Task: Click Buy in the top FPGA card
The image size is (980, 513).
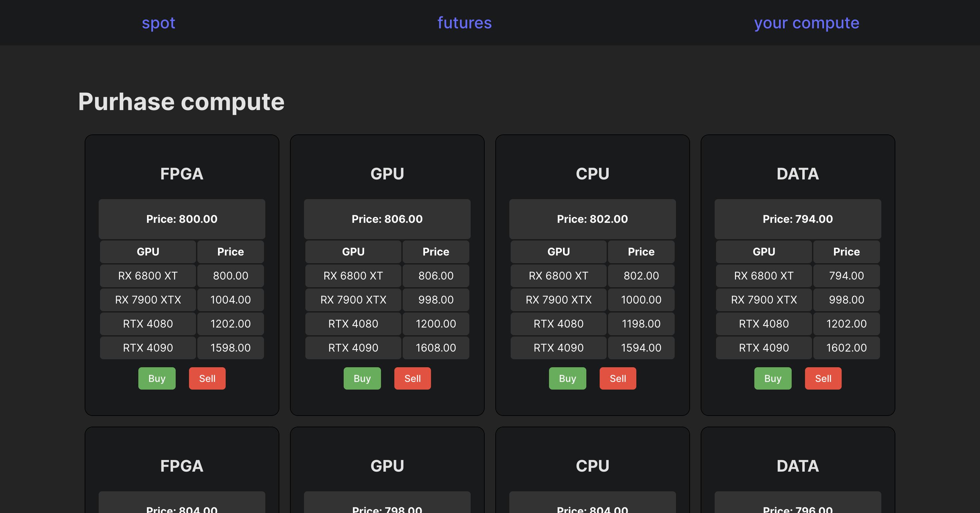Action: pos(157,378)
